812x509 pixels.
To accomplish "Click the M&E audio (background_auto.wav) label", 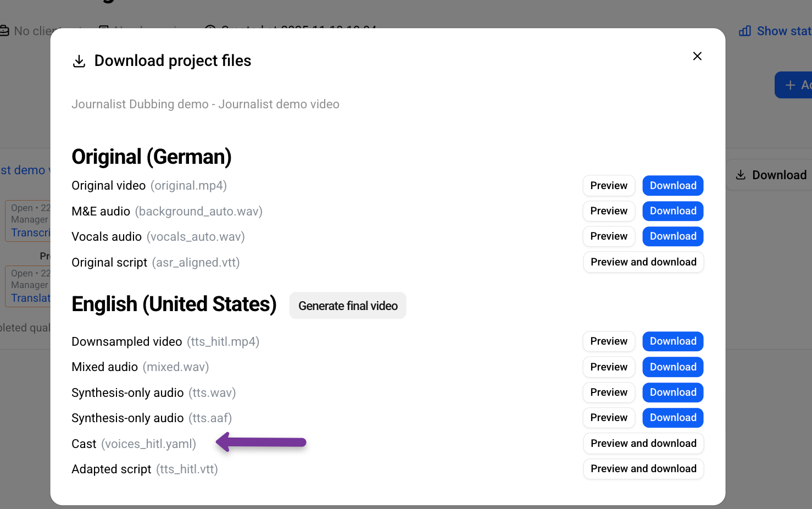I will [167, 212].
